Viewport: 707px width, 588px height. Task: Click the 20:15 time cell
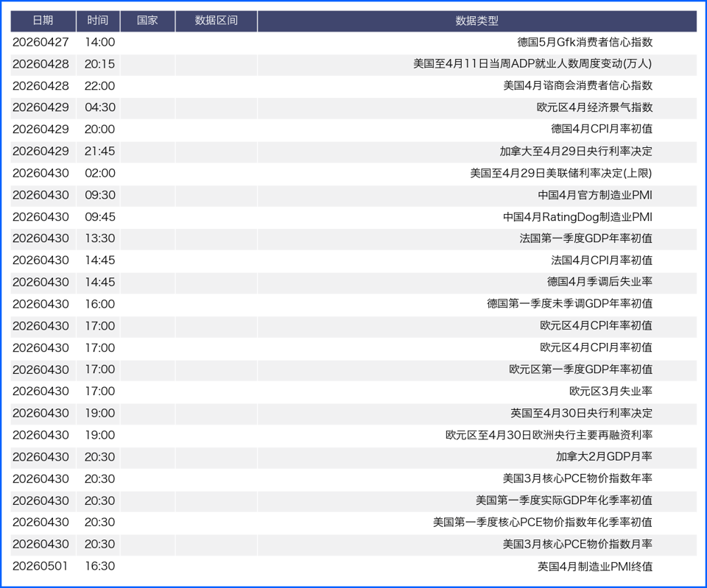click(x=99, y=65)
